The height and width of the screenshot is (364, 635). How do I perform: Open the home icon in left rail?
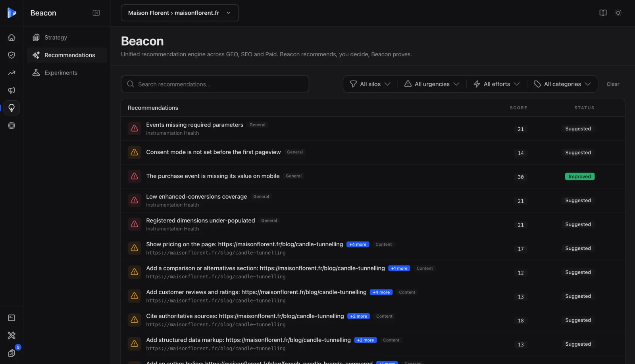12,37
